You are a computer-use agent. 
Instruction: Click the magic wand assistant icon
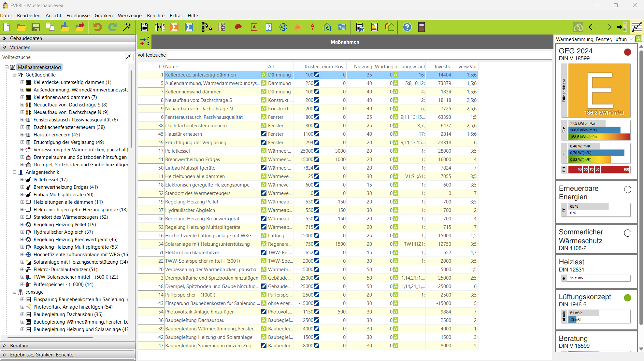(x=127, y=27)
